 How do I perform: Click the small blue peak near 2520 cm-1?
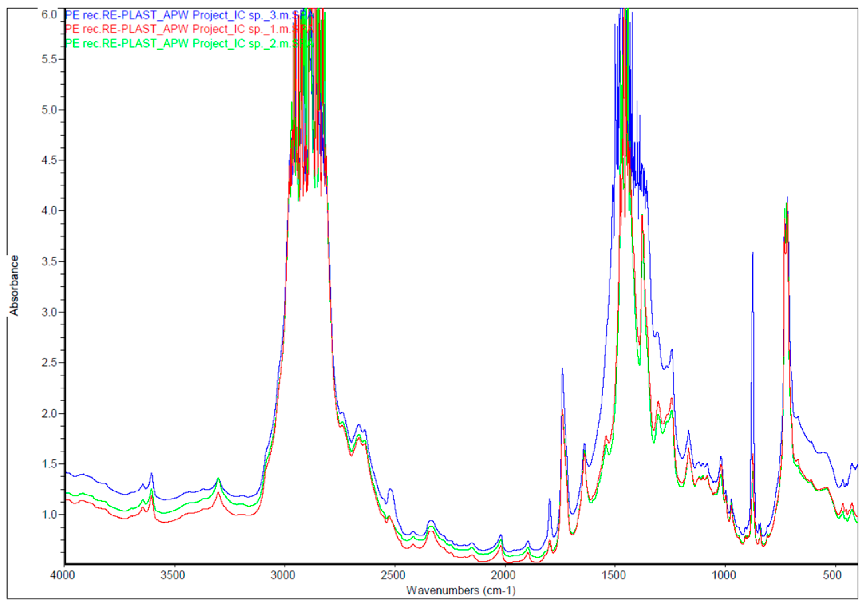coord(391,489)
